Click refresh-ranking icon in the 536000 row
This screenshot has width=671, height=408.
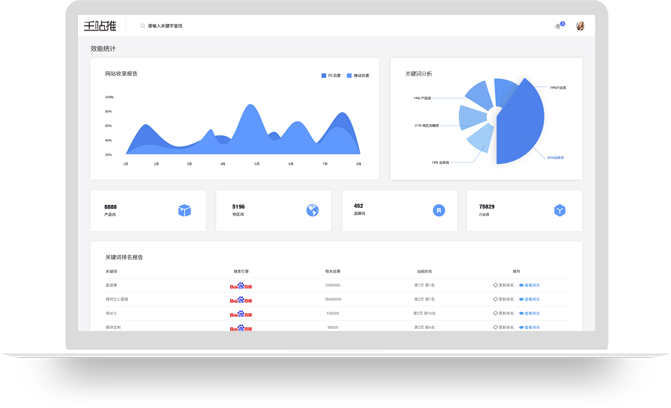pos(495,313)
